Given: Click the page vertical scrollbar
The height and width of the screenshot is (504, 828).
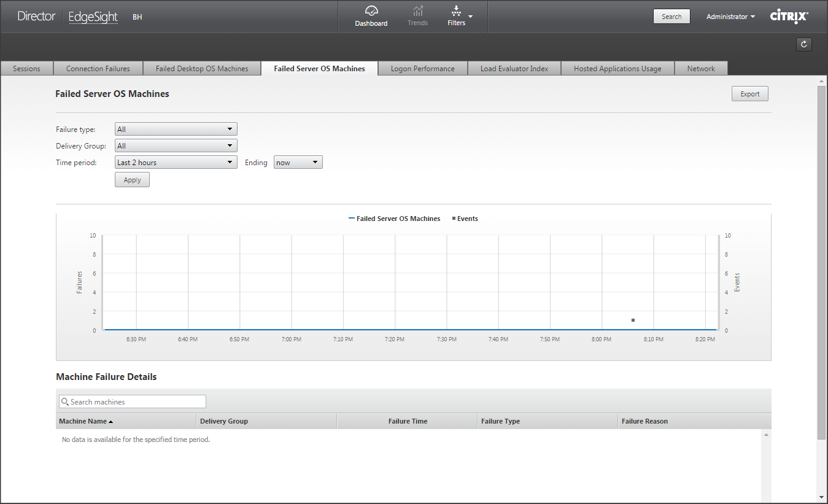Looking at the screenshot, I should tap(821, 264).
